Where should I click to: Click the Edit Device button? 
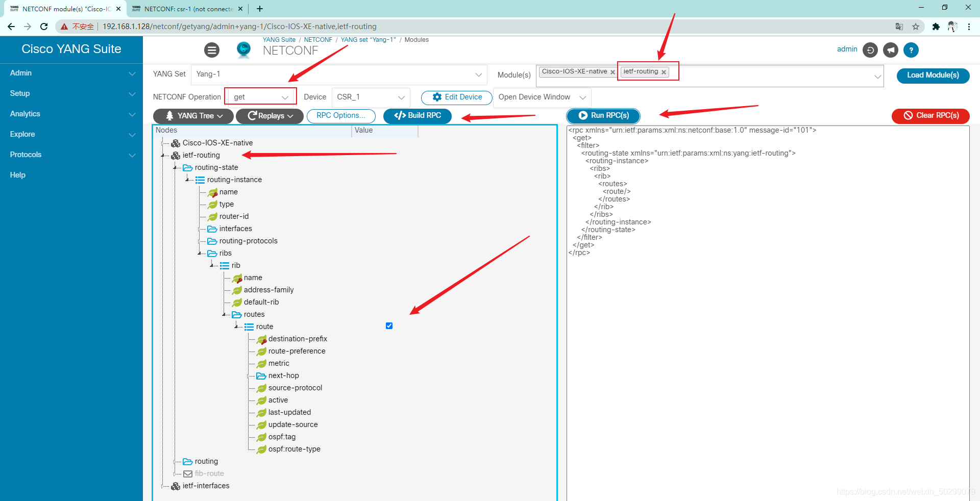pyautogui.click(x=457, y=97)
